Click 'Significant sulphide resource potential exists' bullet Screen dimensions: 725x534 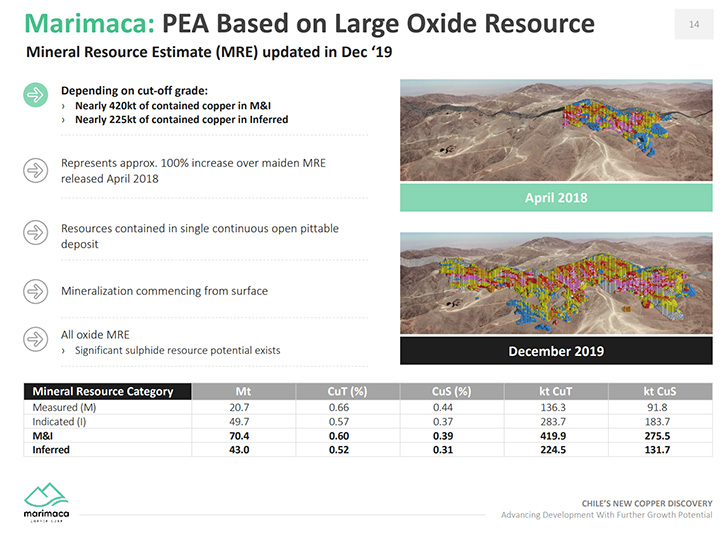[x=178, y=350]
